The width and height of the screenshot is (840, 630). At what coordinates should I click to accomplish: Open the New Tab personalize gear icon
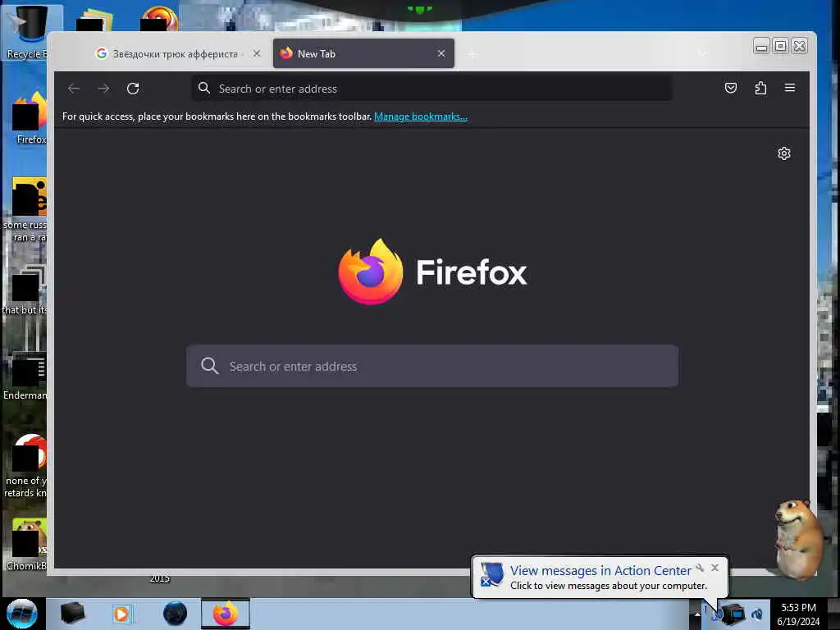(783, 153)
